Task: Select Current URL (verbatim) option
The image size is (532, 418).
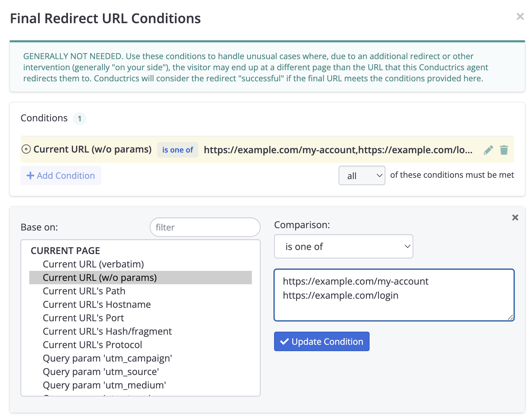Action: (93, 264)
